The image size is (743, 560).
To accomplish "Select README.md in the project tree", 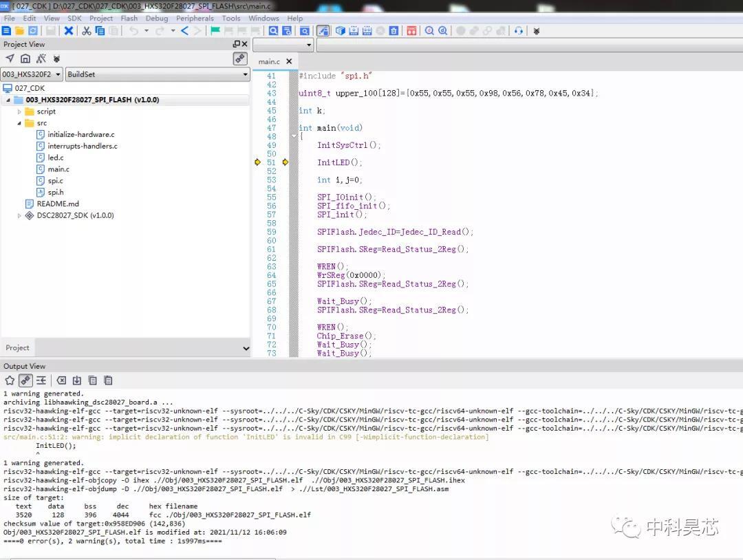I will pyautogui.click(x=58, y=204).
